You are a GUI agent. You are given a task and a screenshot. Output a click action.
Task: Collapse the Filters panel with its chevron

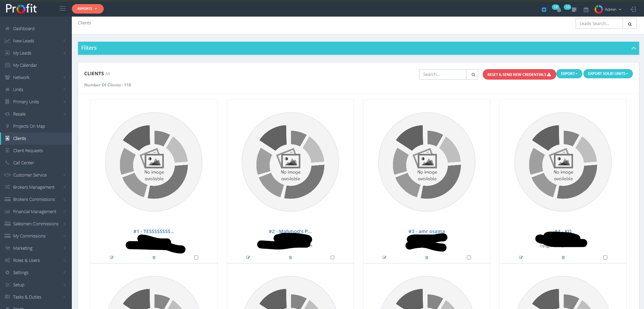click(x=633, y=48)
